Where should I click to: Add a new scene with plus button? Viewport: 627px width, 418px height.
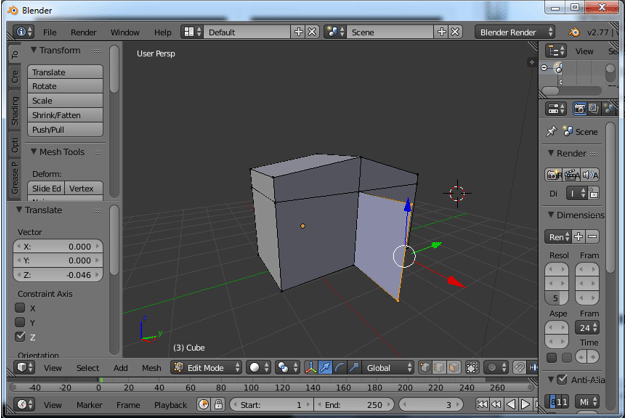tap(441, 32)
